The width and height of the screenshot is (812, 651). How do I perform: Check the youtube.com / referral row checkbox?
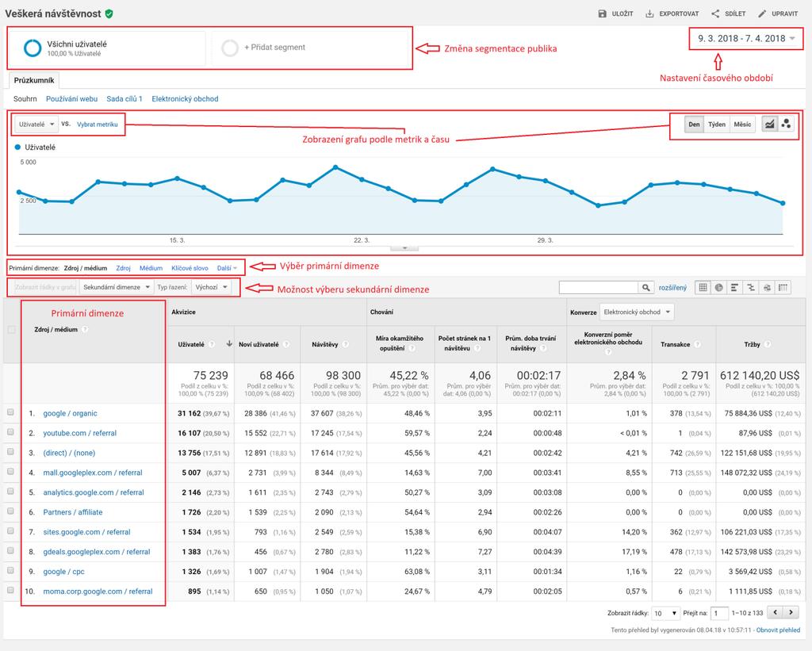(10, 432)
